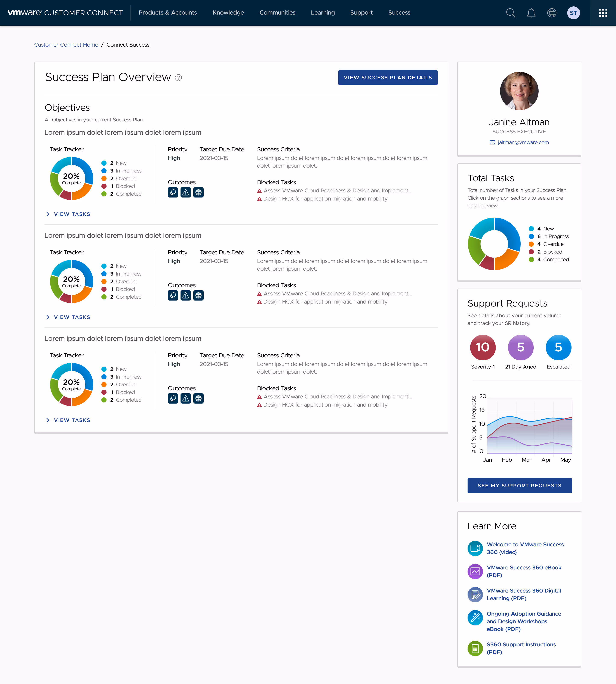This screenshot has width=616, height=684.
Task: Click the help icon beside Success Plan Overview
Action: pyautogui.click(x=178, y=78)
